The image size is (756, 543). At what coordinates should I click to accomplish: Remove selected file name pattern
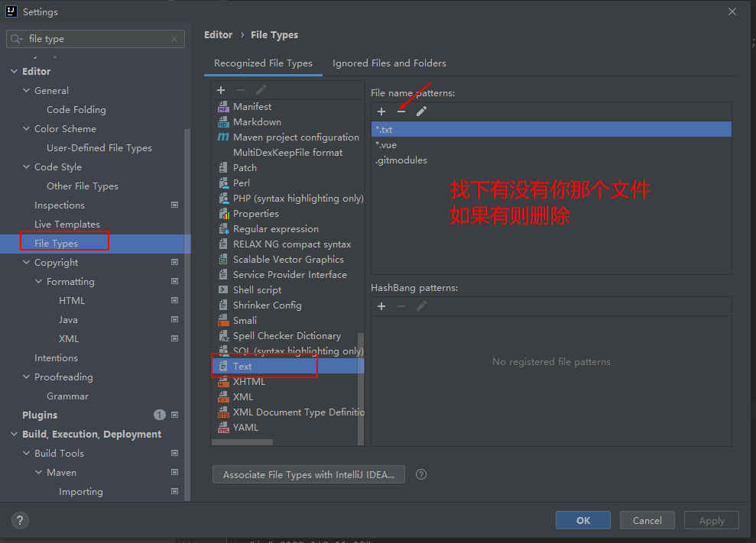[x=401, y=112]
